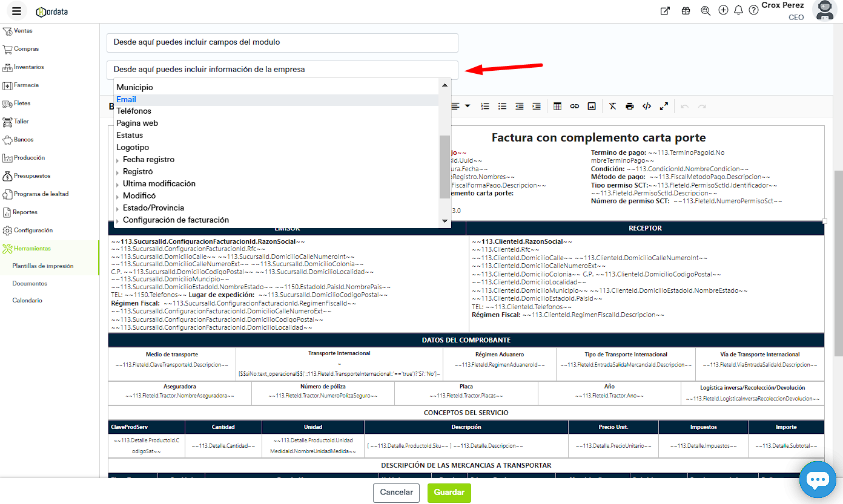This screenshot has width=843, height=504.
Task: Select Email in the dropdown list
Action: click(x=127, y=99)
